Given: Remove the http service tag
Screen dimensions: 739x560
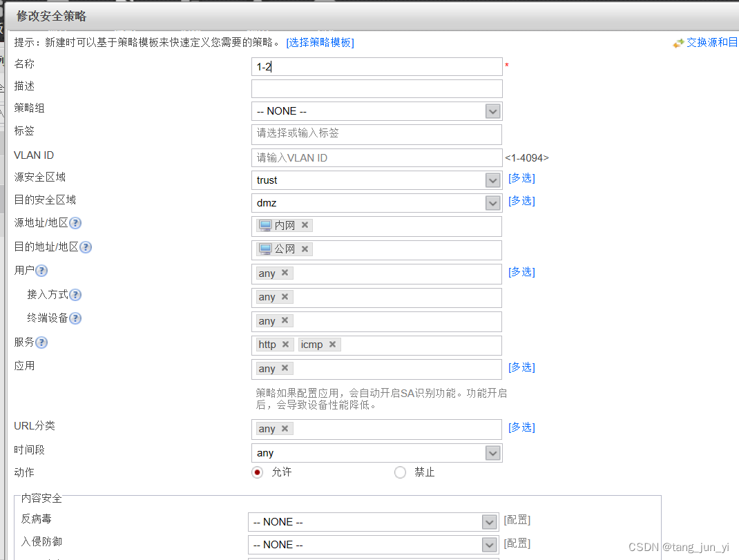Looking at the screenshot, I should [x=285, y=344].
